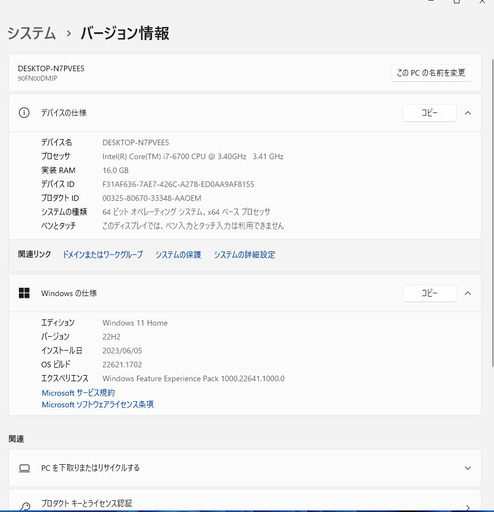Click the vertical scrollbar on the right edge
This screenshot has width=494, height=512.
click(492, 213)
